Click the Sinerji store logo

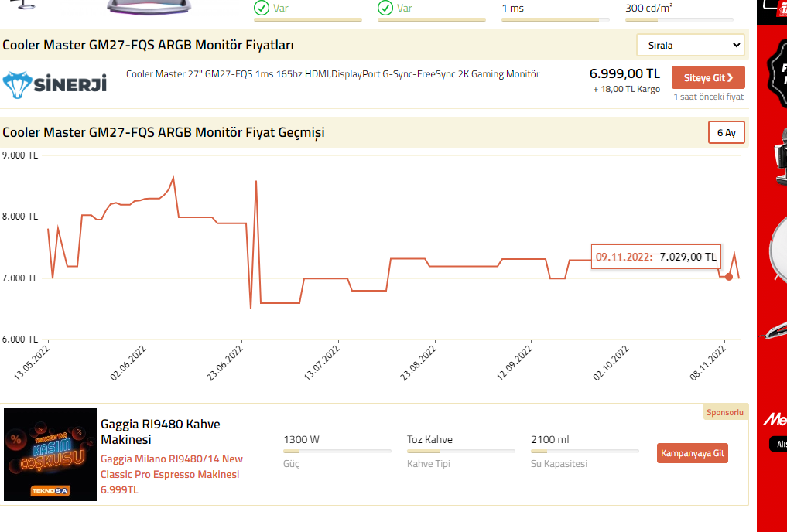(x=54, y=84)
